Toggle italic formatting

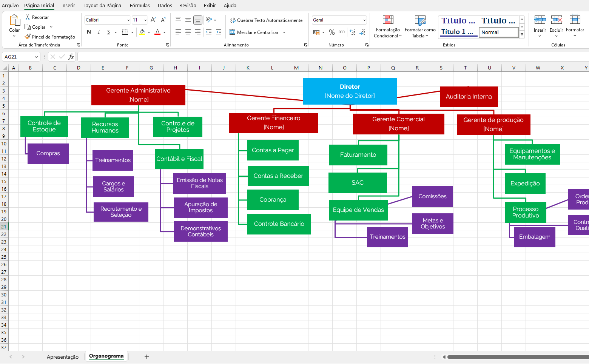pyautogui.click(x=99, y=32)
